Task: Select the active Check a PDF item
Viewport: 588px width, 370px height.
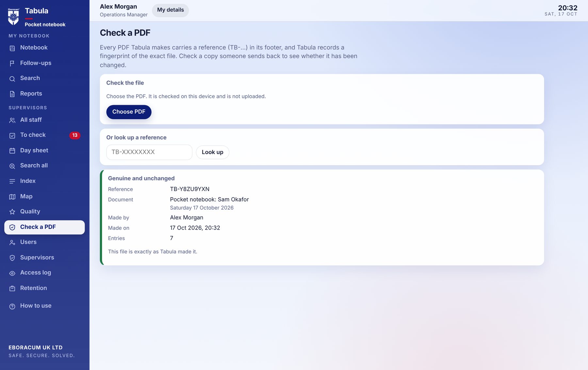Action: point(44,227)
